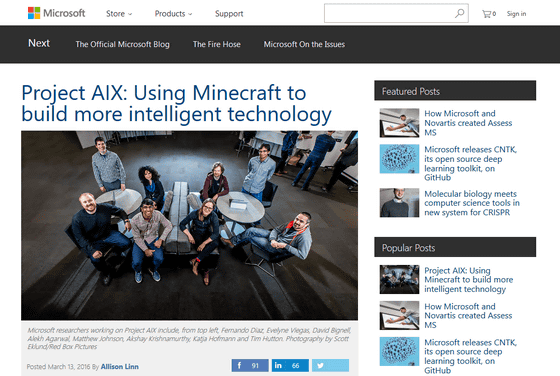Image resolution: width=560 pixels, height=376 pixels.
Task: Open The Official Microsoft Blog tab
Action: (122, 44)
